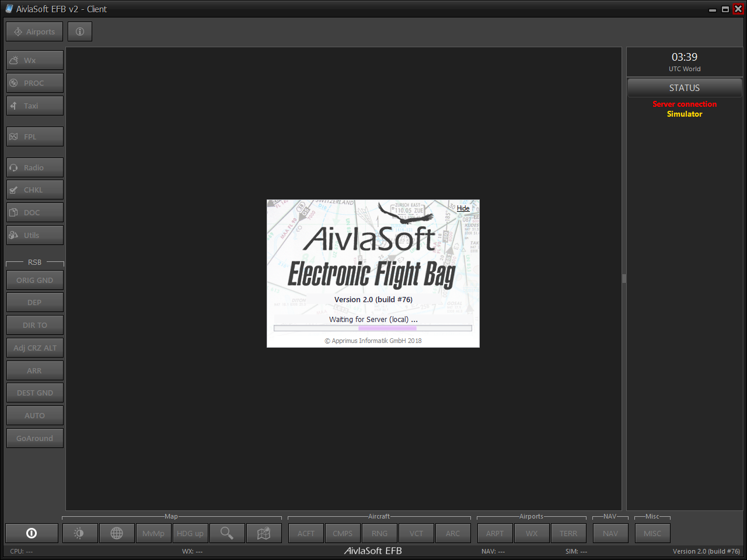Viewport: 747px width, 560px height.
Task: Click the power icon button
Action: 32,533
